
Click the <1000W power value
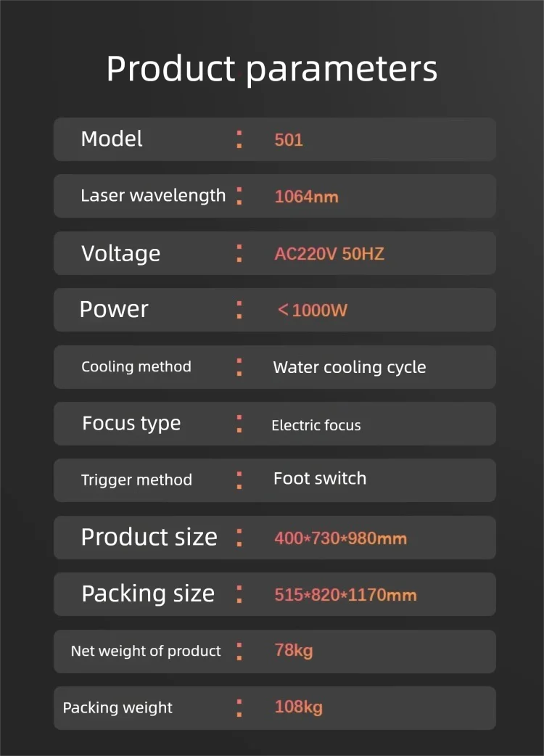(x=312, y=310)
